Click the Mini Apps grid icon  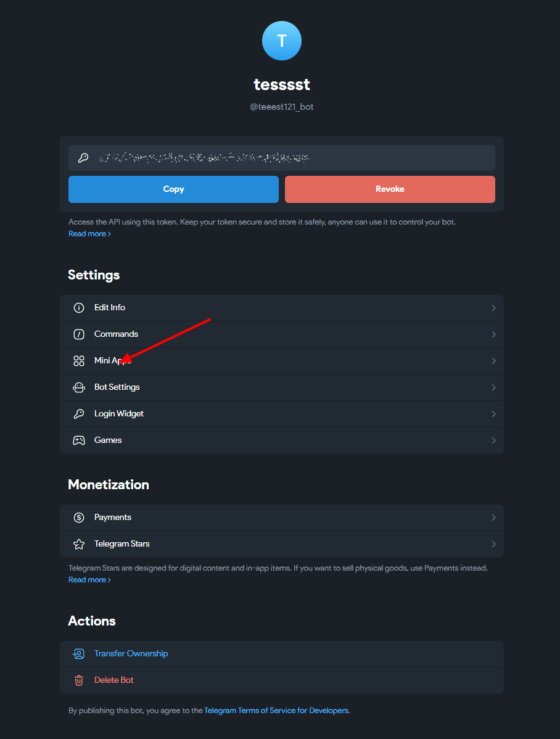pyautogui.click(x=79, y=360)
